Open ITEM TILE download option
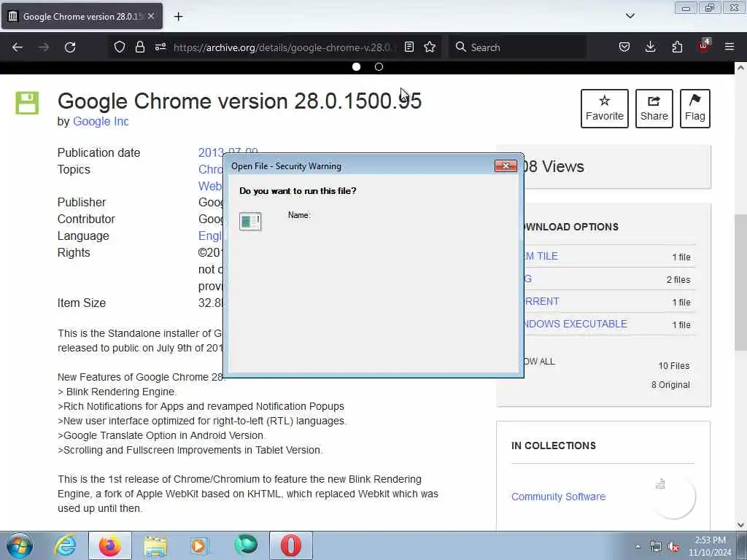The width and height of the screenshot is (747, 560). 541,256
